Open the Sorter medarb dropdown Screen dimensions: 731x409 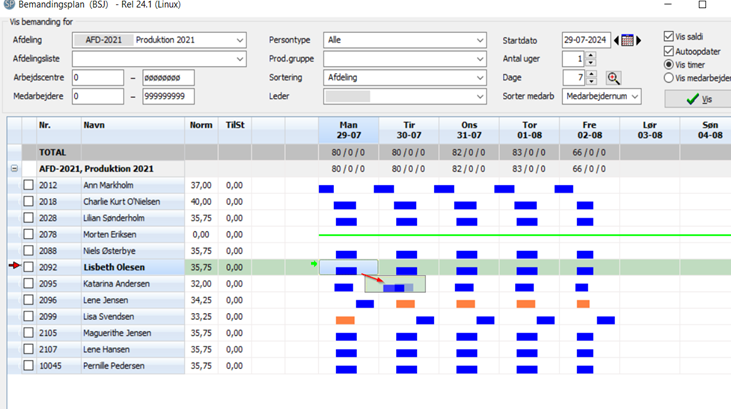click(634, 97)
